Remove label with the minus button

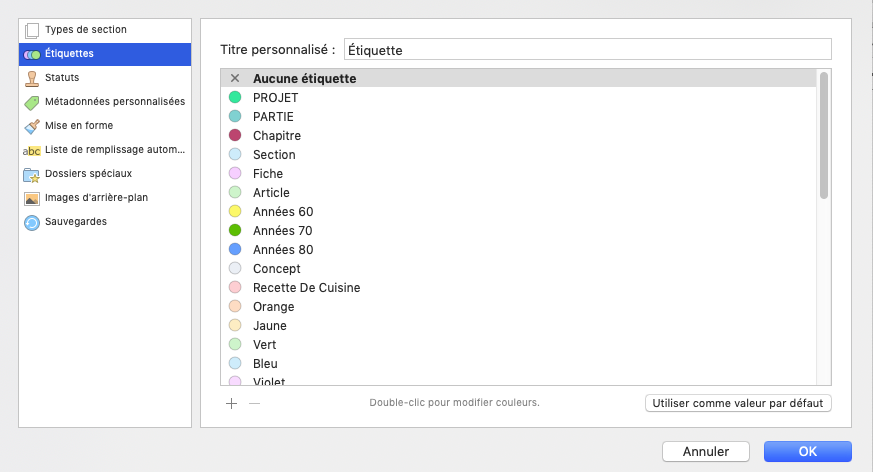[x=254, y=403]
